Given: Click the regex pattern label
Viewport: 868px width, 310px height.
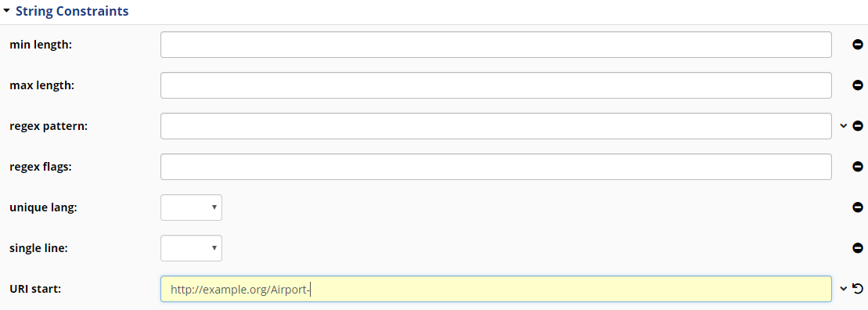Looking at the screenshot, I should point(49,126).
